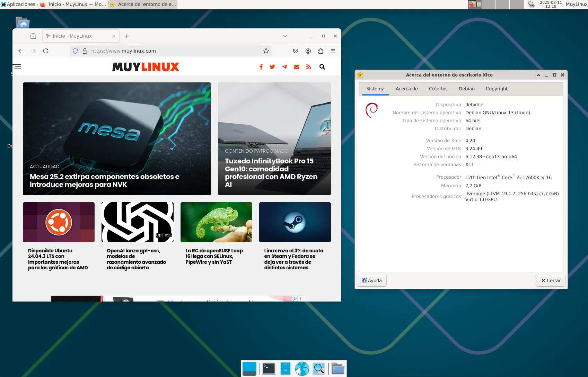Open Firefox View icon left of tabs
The height and width of the screenshot is (377, 588).
(33, 36)
